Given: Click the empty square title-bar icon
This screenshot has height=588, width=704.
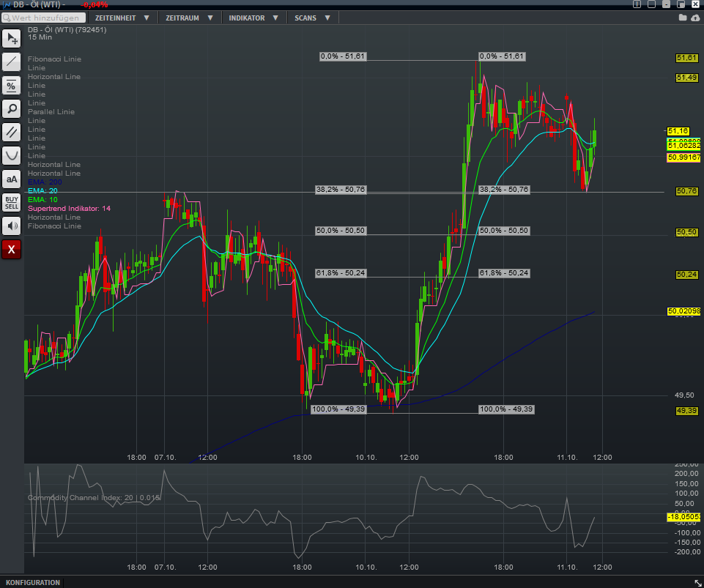Looking at the screenshot, I should point(651,4).
